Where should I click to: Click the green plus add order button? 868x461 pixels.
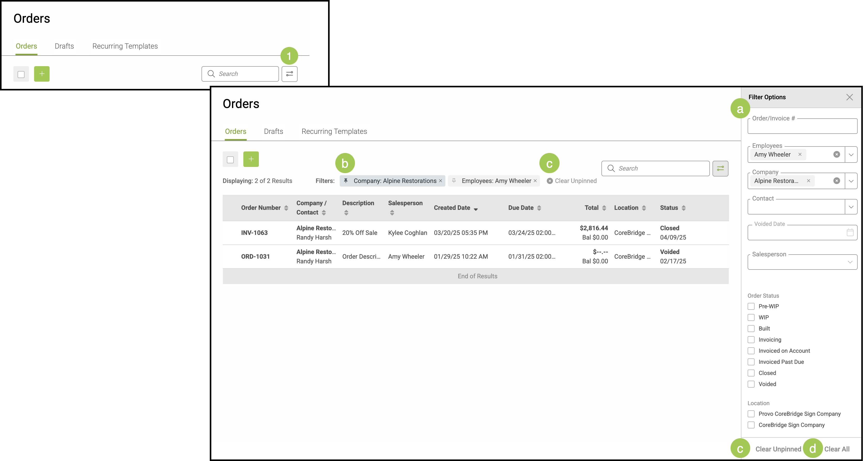point(251,159)
